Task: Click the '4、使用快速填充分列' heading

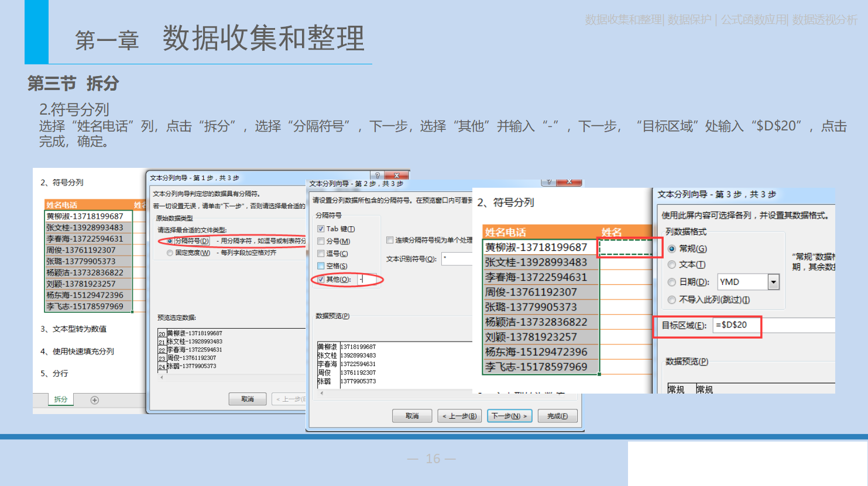Action: pos(77,351)
